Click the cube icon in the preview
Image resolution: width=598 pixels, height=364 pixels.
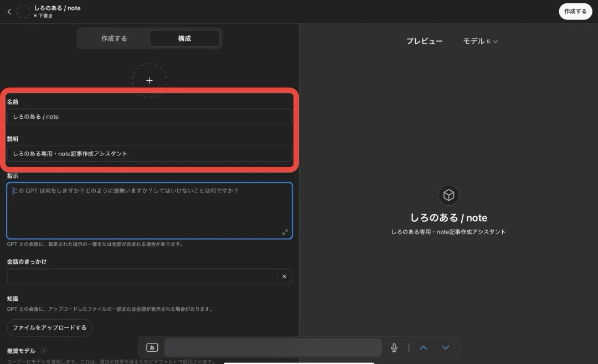[x=448, y=195]
